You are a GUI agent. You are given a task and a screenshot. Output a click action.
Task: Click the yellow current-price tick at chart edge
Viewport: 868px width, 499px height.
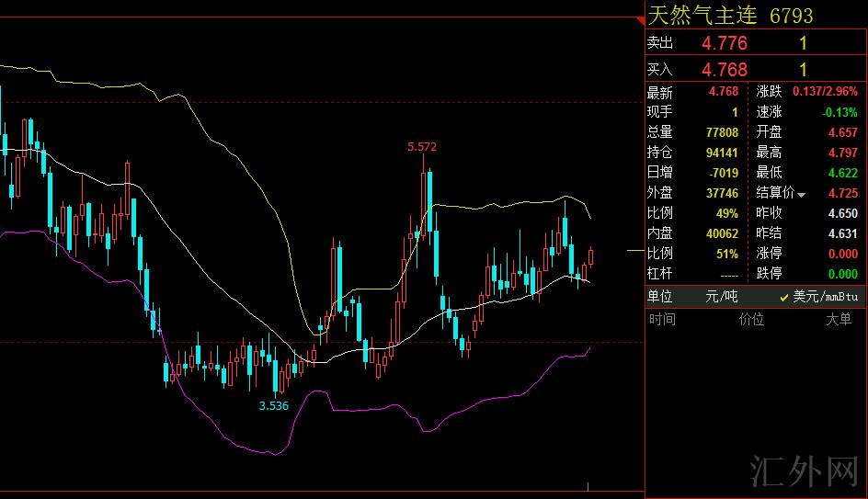click(635, 250)
